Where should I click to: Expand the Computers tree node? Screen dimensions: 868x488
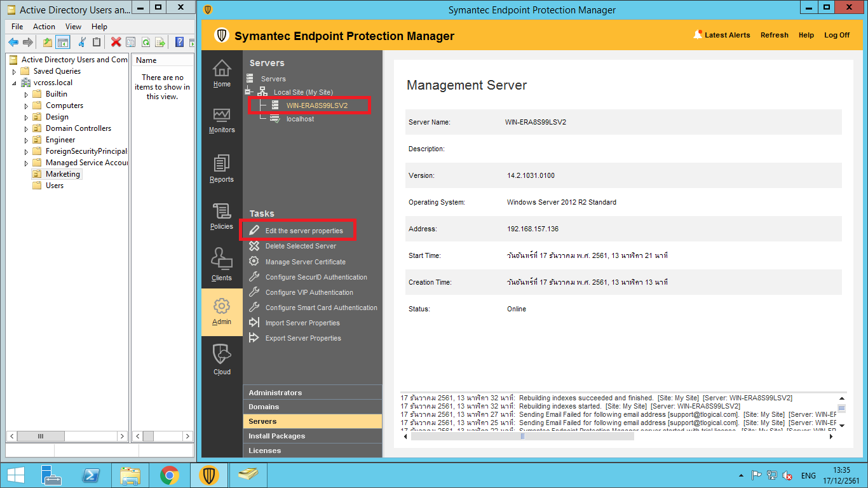(27, 106)
